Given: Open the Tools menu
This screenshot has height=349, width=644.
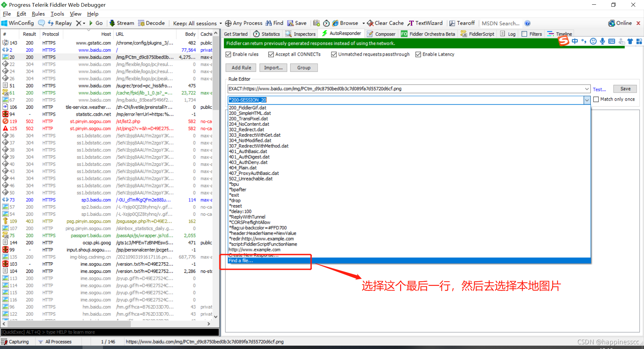Looking at the screenshot, I should point(57,14).
